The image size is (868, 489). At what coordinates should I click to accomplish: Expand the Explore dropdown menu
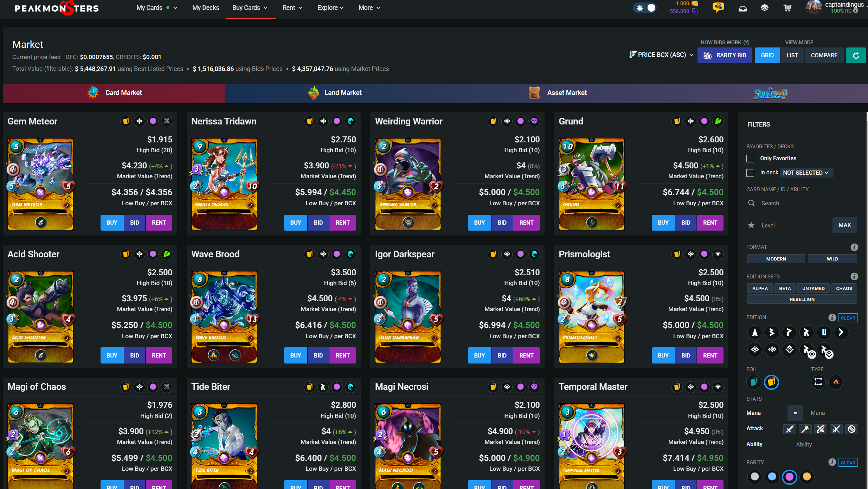tap(330, 8)
